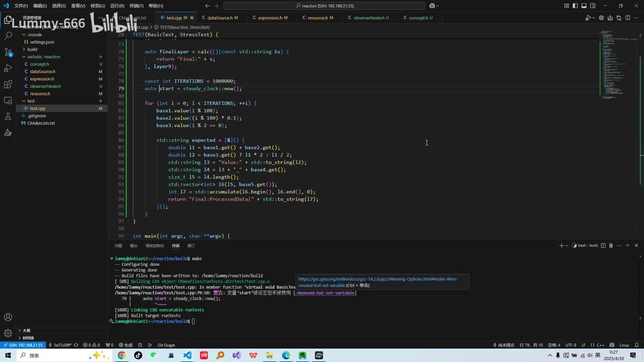Switch to the concept.h tab
Screen dimensions: 644x362
coord(419,18)
